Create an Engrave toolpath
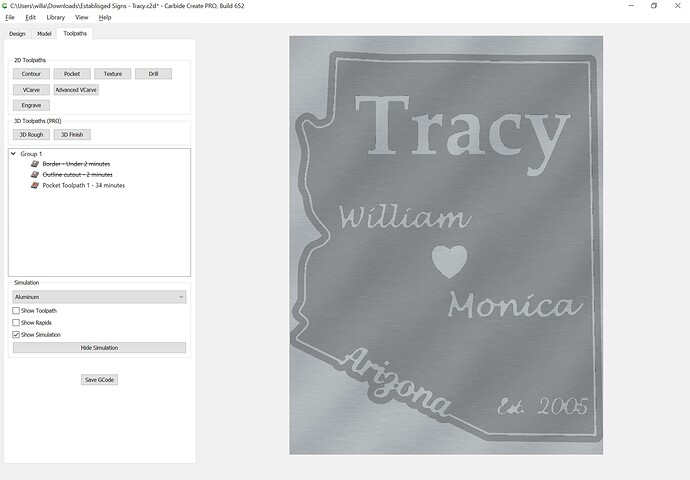 [31, 106]
